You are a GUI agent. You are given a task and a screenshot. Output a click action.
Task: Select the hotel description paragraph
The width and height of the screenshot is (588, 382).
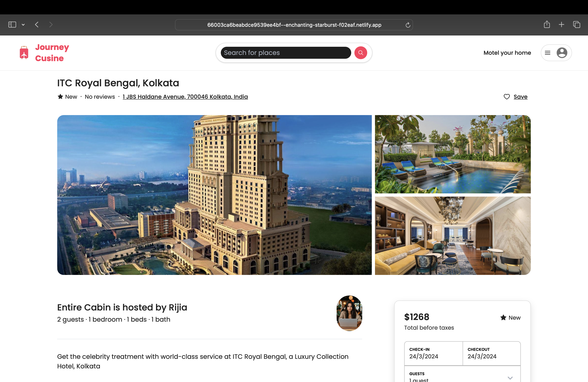pos(203,361)
